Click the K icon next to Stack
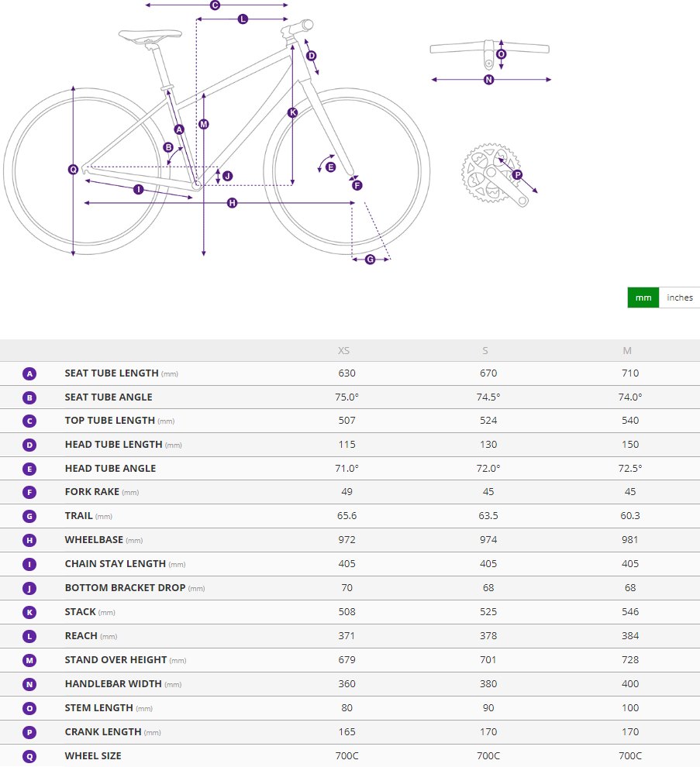The height and width of the screenshot is (767, 700). [30, 612]
